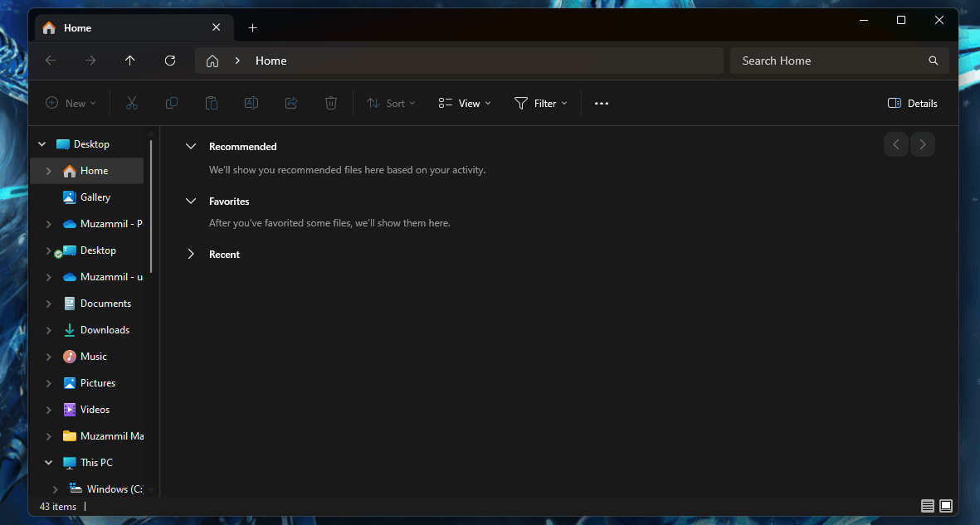Screen dimensions: 980x525
Task: Open the Muzammil Ma user folder
Action: coord(86,436)
